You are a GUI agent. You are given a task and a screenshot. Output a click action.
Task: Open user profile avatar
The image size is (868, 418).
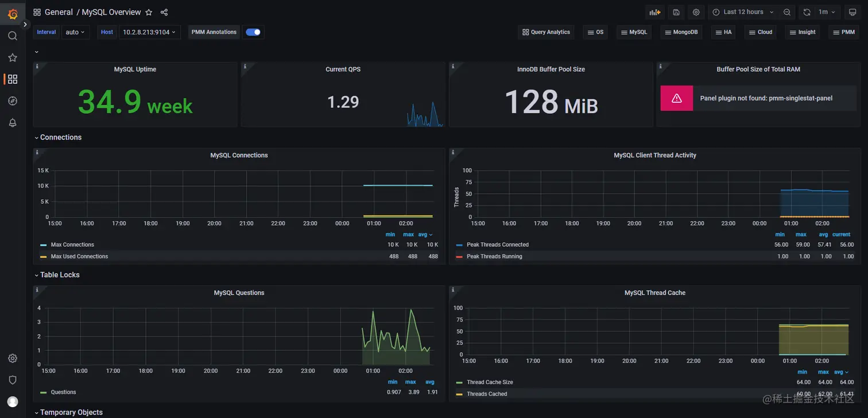(13, 402)
